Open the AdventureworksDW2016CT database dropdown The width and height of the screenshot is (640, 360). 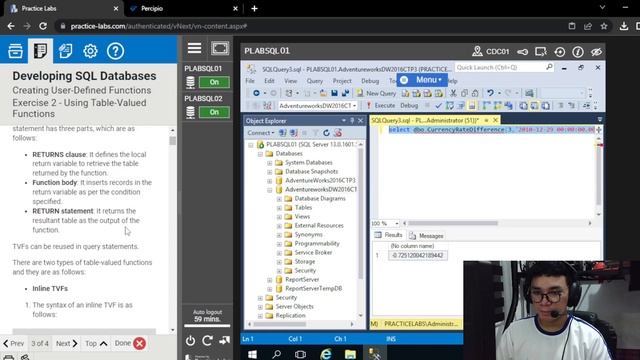coord(317,106)
